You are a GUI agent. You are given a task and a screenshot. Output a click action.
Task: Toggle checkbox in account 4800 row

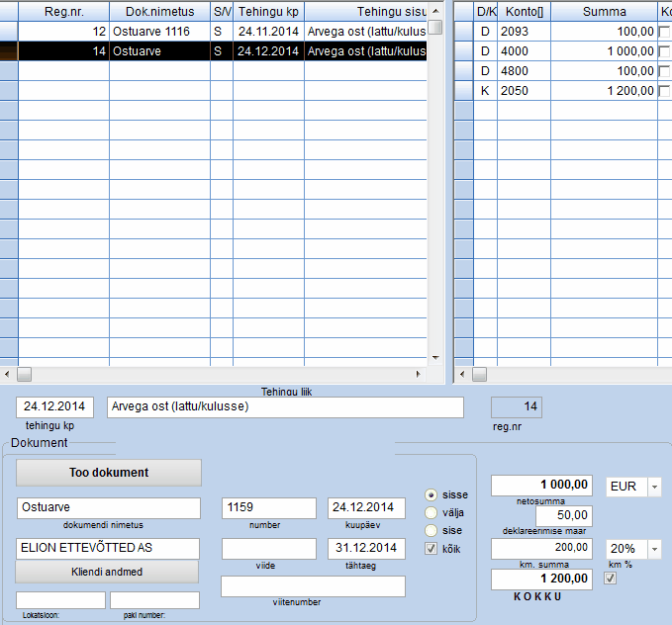click(664, 71)
